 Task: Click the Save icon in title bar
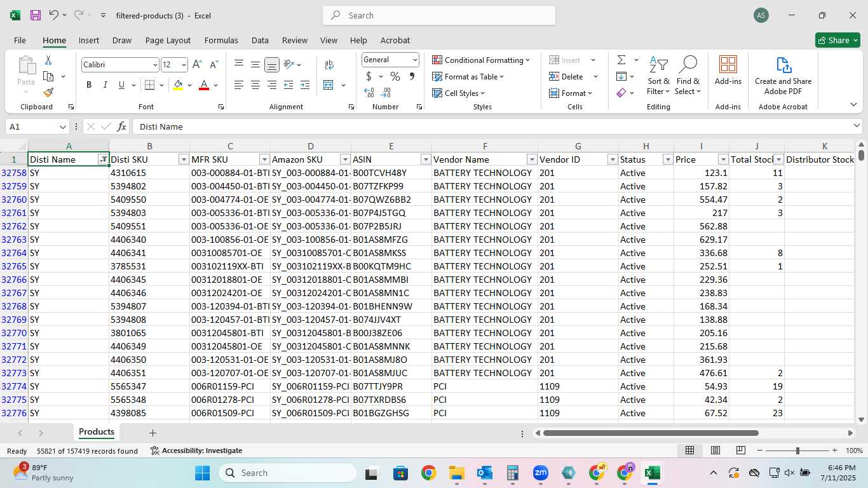tap(35, 15)
